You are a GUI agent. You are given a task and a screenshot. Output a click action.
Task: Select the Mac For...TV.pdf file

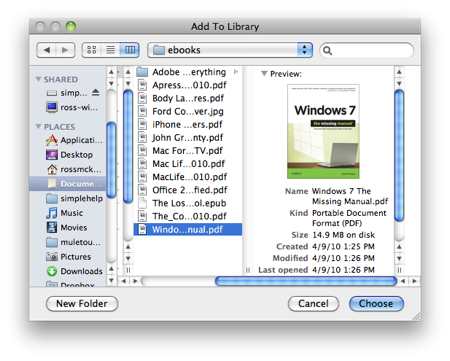click(x=187, y=151)
